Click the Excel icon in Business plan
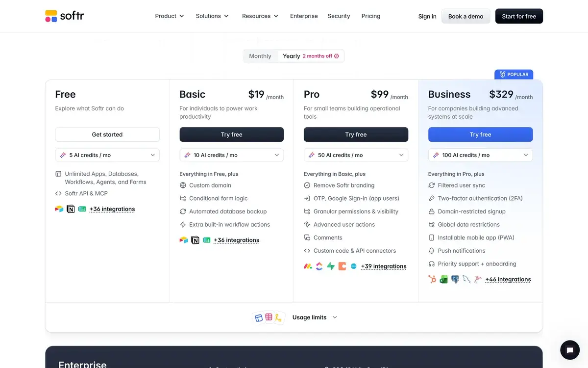Viewport: 588px width, 368px height. click(443, 279)
